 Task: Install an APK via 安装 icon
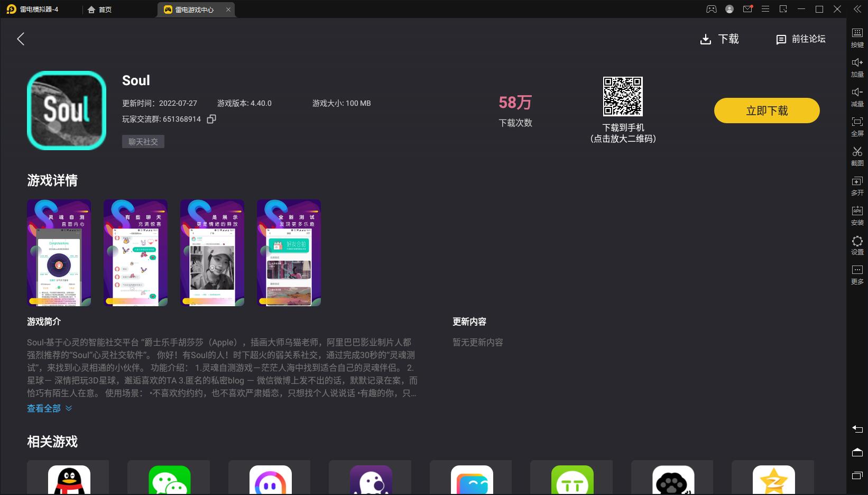tap(857, 215)
